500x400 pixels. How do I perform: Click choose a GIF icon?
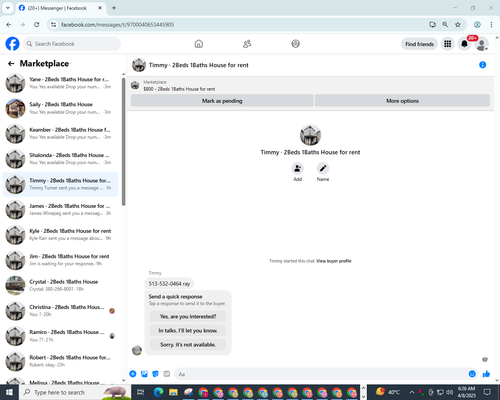point(167,374)
